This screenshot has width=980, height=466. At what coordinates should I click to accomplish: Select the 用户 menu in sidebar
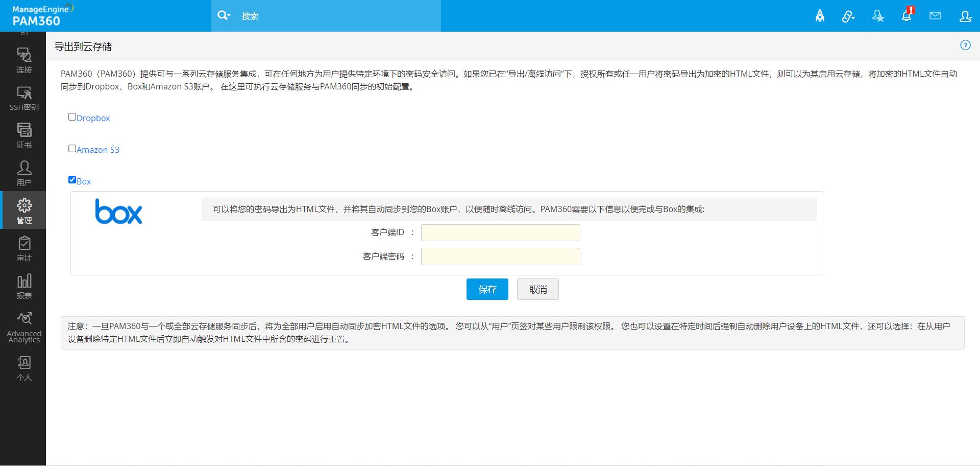24,173
